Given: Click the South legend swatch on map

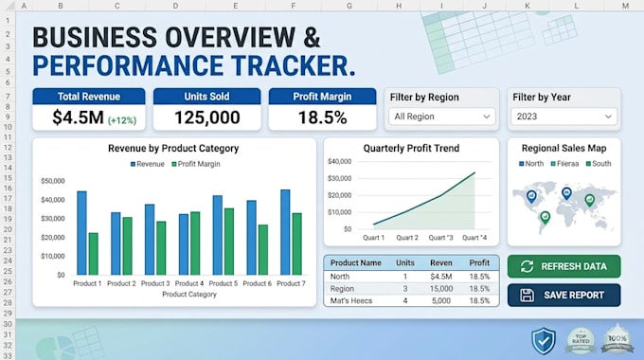Looking at the screenshot, I should (x=588, y=164).
